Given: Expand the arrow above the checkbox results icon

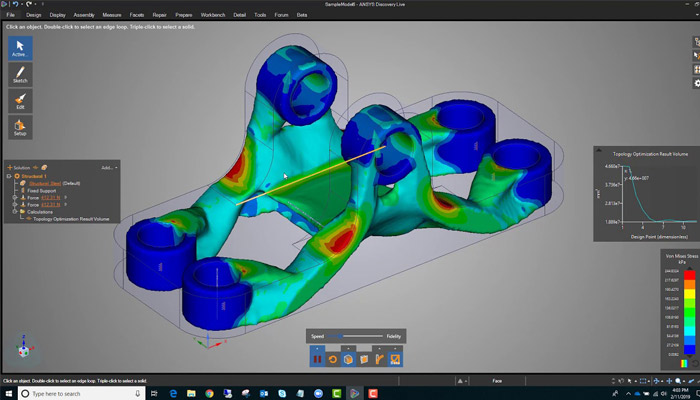Looking at the screenshot, I should pyautogui.click(x=395, y=348).
